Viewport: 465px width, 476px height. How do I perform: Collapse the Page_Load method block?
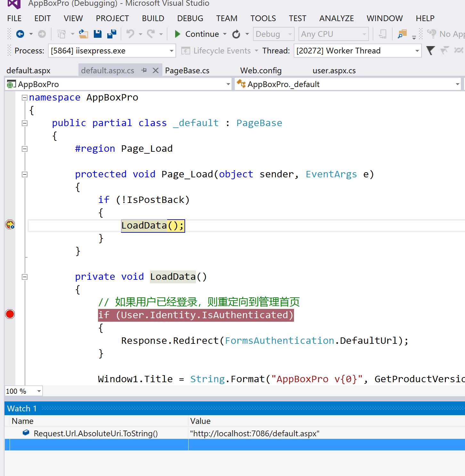pyautogui.click(x=24, y=174)
